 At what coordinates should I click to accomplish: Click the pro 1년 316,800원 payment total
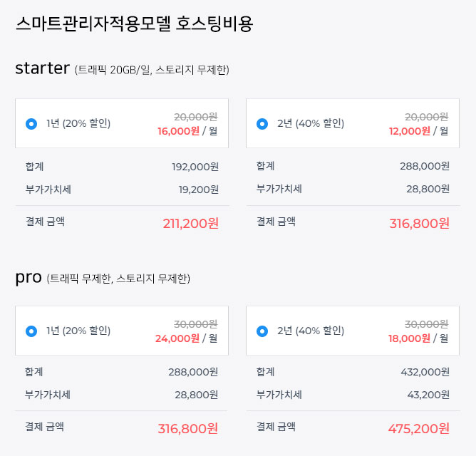coord(187,429)
